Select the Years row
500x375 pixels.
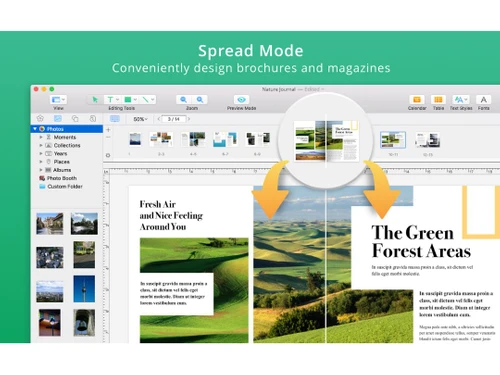67,153
